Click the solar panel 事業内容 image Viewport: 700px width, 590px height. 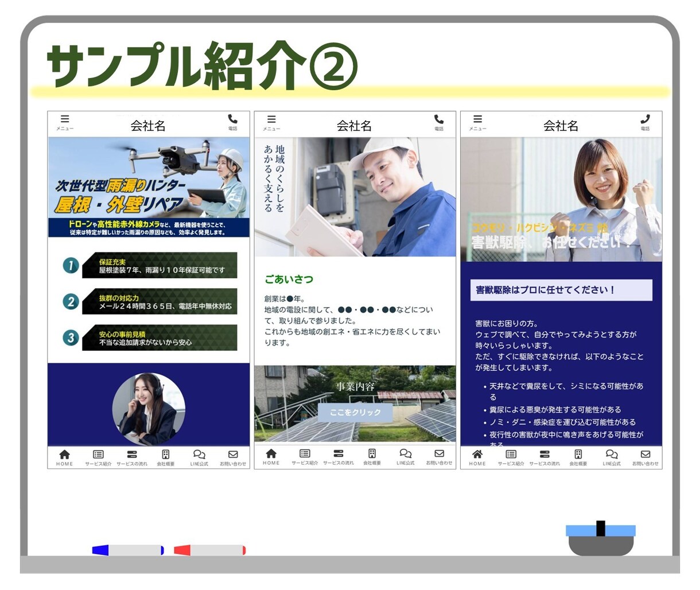(x=355, y=404)
